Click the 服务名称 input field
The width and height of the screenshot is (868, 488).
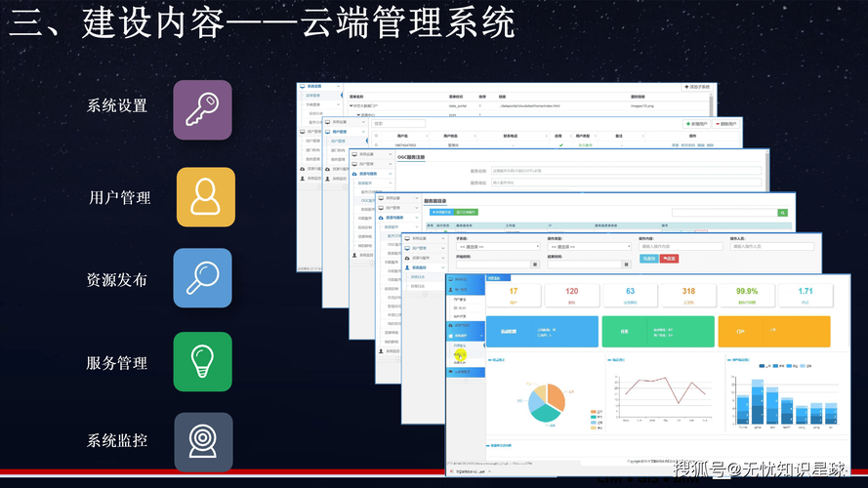[626, 171]
